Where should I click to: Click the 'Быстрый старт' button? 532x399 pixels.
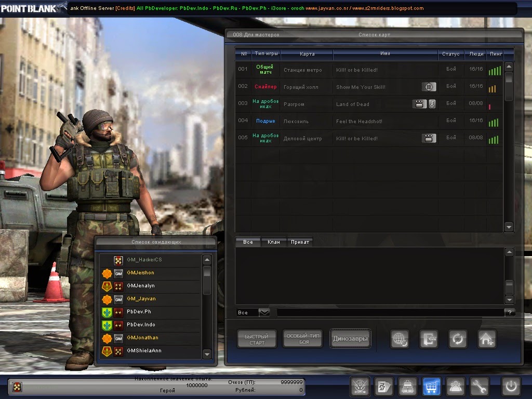(257, 339)
